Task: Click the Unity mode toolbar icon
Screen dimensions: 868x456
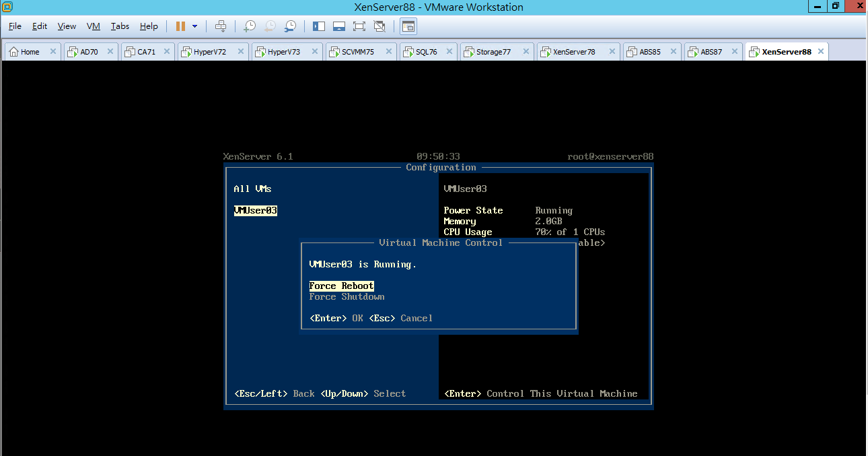Action: (x=379, y=26)
